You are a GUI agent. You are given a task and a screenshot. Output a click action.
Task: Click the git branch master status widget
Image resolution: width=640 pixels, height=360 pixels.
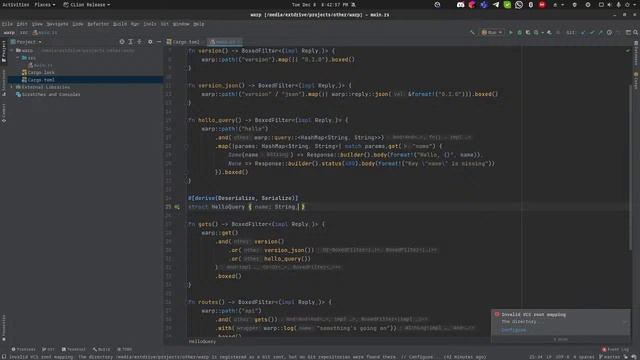[609, 357]
